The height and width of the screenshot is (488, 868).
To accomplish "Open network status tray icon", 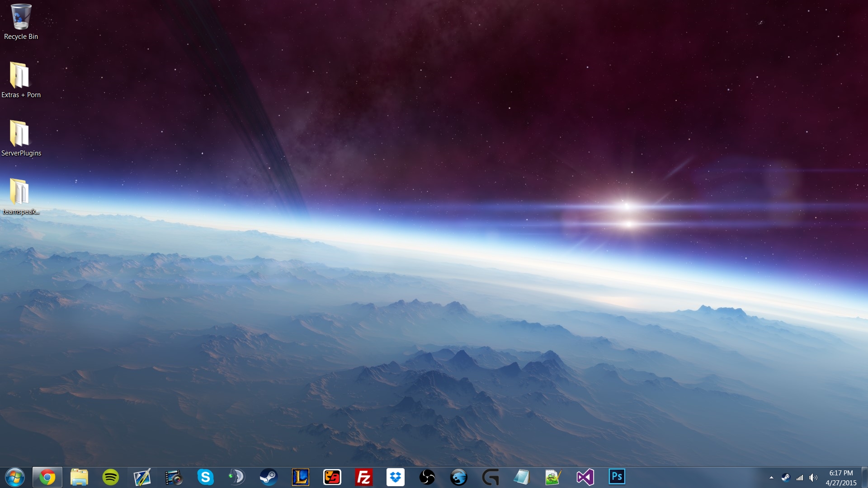I will coord(800,478).
